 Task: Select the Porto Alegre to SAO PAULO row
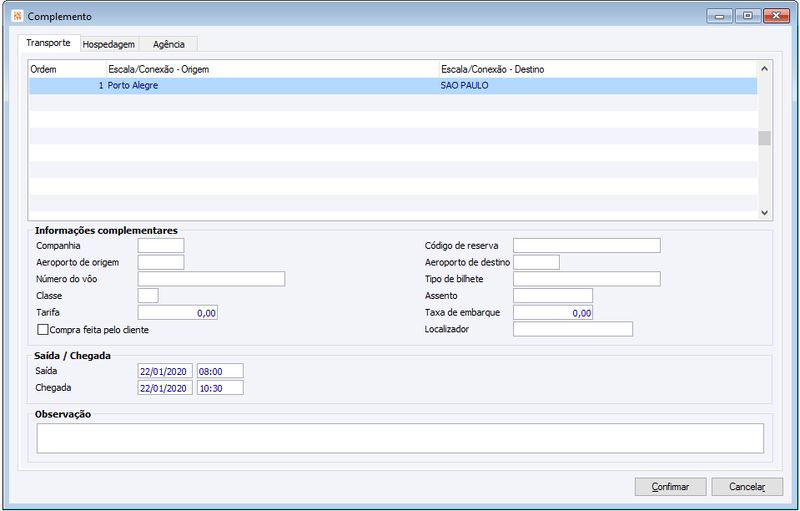(393, 86)
